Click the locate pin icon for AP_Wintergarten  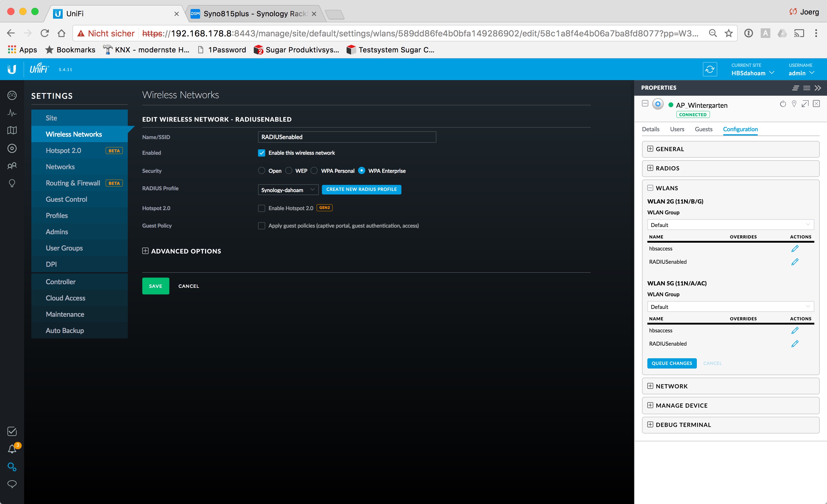[794, 104]
